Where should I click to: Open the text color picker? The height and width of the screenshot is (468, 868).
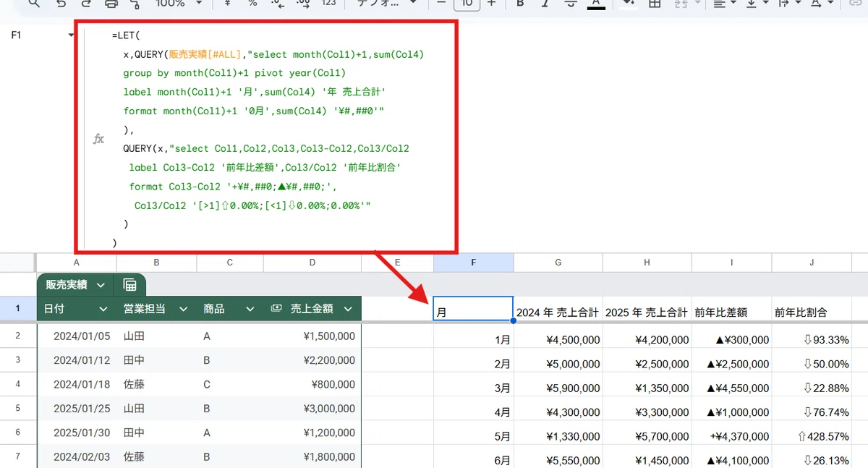coord(596,4)
